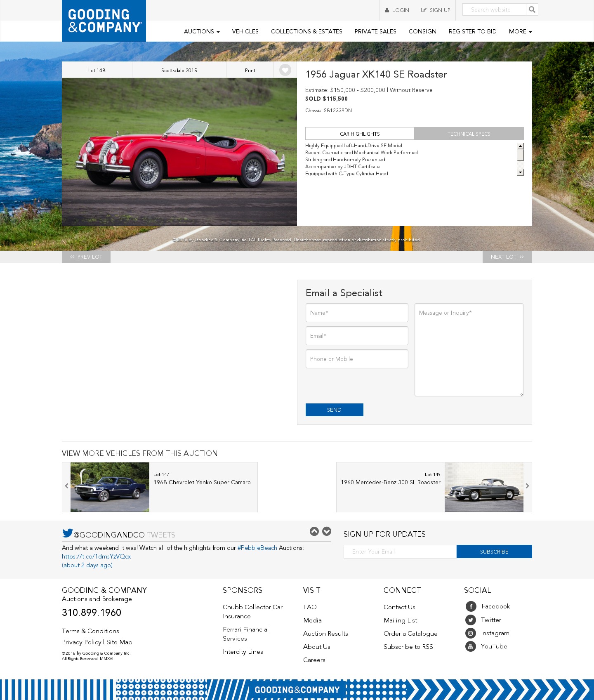Viewport: 594px width, 700px height.
Task: Open the Yenko Super Camaro thumbnail
Action: click(x=110, y=487)
